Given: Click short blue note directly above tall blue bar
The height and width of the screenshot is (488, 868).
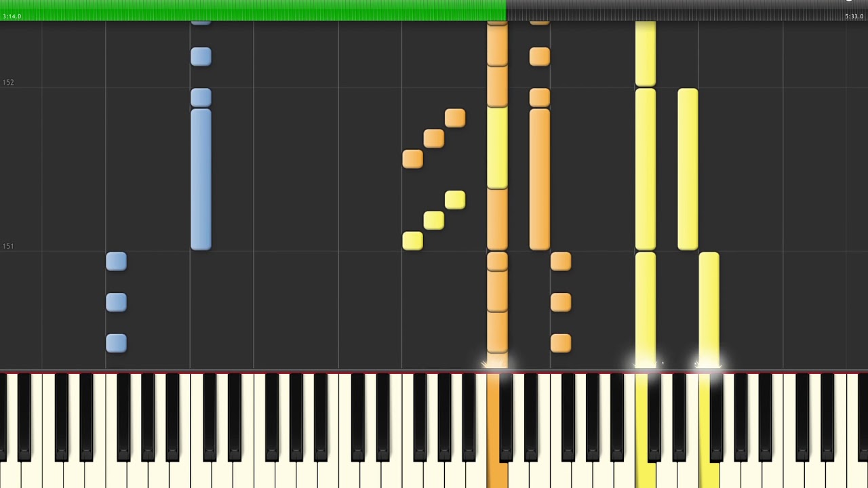Looking at the screenshot, I should tap(201, 98).
